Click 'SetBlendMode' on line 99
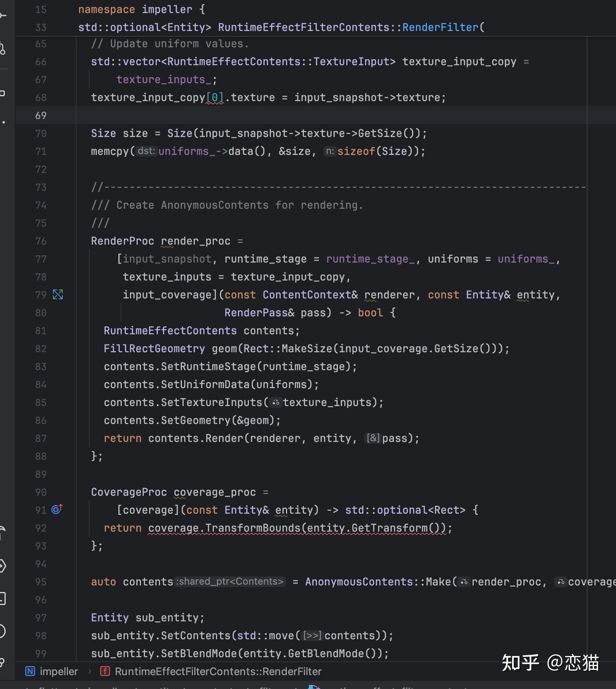This screenshot has width=616, height=689. point(199,654)
